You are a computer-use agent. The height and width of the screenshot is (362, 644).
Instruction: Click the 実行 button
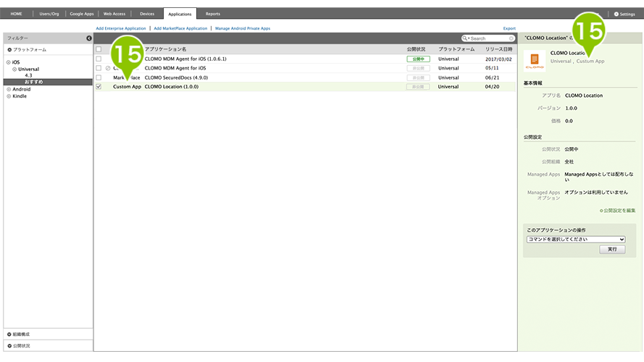(x=612, y=249)
